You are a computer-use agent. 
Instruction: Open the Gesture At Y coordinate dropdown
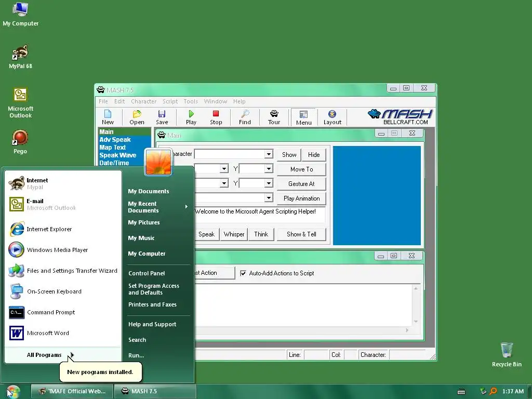[269, 183]
